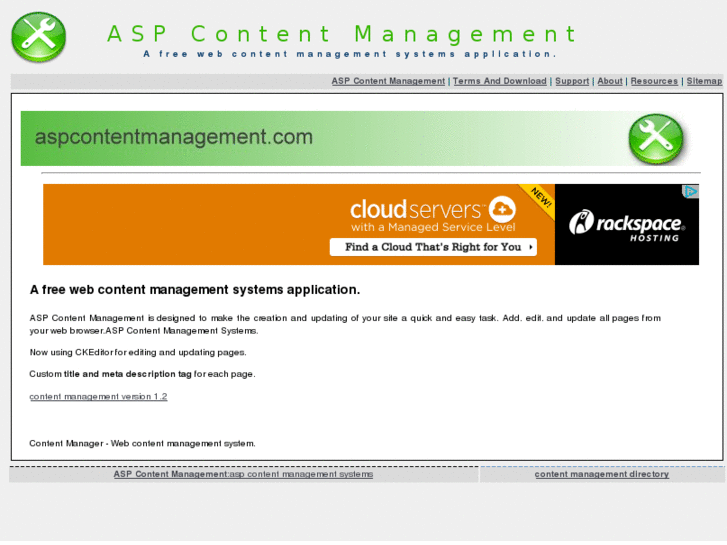Open the content management version 1.2 link

[x=98, y=397]
